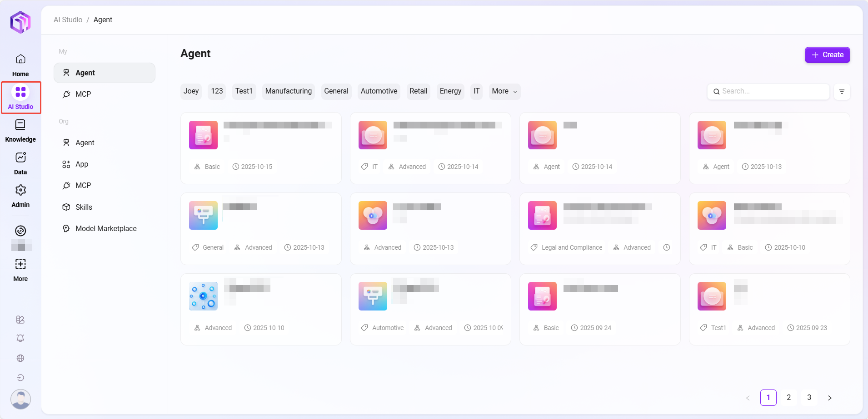Click the logout icon in sidebar
The image size is (868, 419).
[20, 378]
